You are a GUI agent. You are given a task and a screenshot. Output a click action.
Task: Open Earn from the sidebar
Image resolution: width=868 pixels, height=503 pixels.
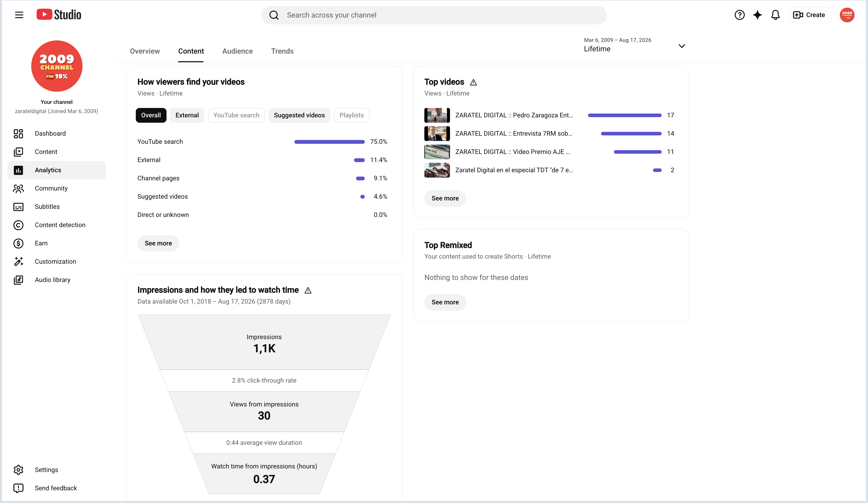pos(57,243)
